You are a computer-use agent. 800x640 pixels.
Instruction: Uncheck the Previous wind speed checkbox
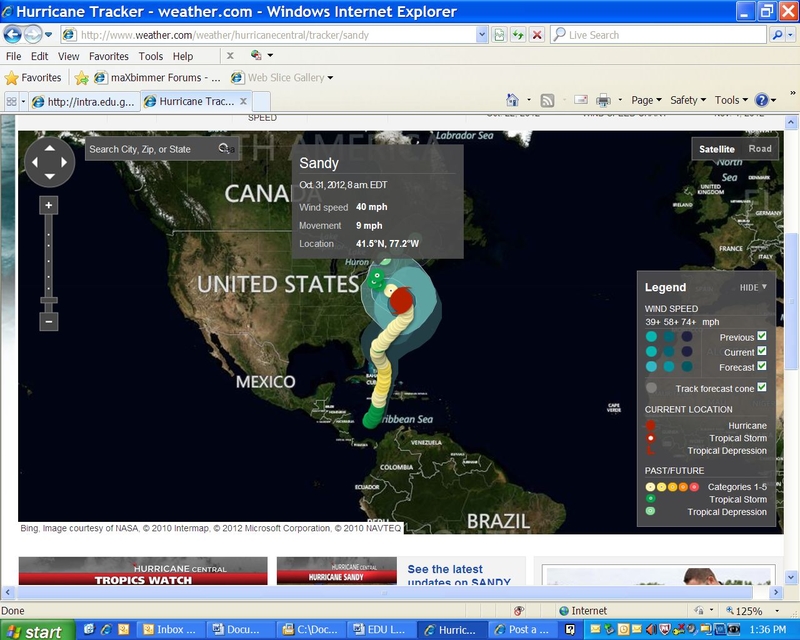tap(762, 336)
